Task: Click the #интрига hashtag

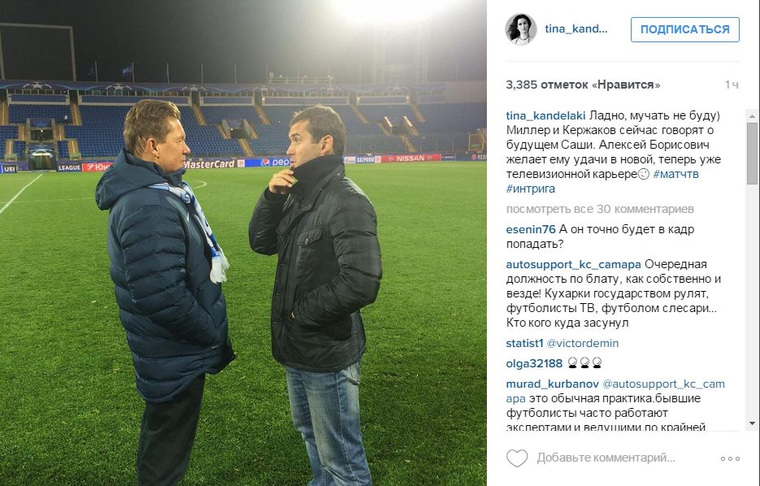Action: coord(531,188)
